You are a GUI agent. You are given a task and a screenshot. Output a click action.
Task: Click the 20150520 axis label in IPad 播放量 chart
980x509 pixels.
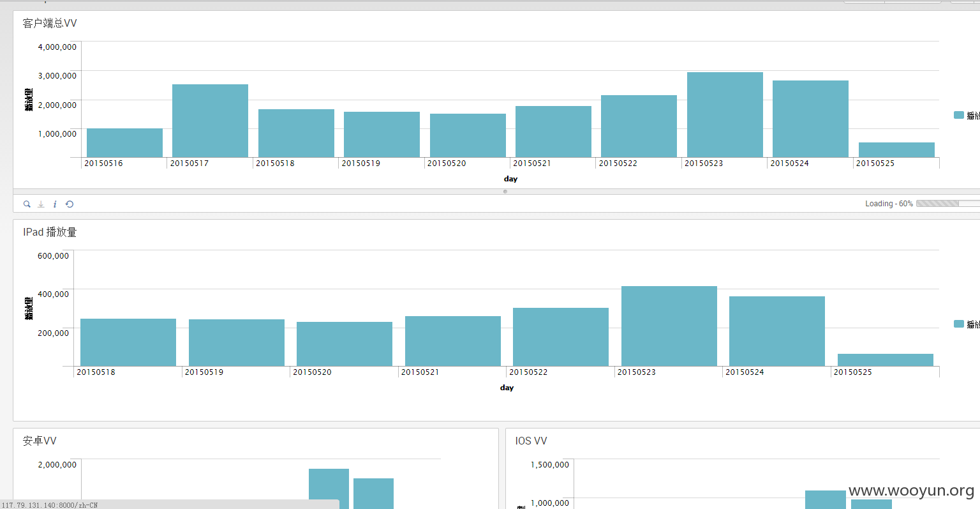pyautogui.click(x=312, y=372)
